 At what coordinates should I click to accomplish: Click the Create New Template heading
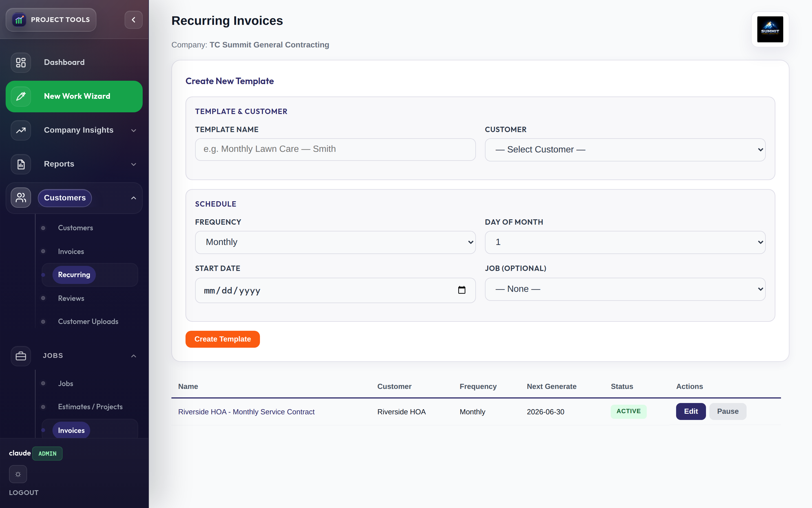coord(230,81)
